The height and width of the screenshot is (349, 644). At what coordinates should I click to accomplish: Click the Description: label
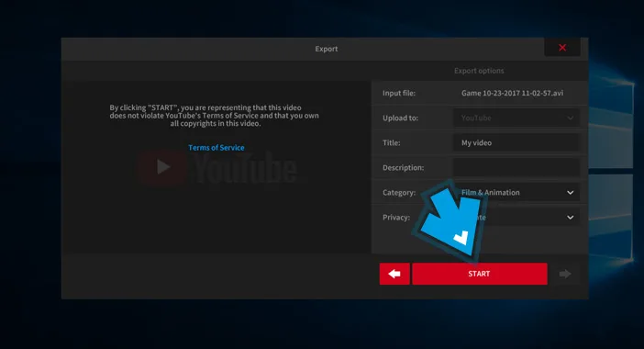click(x=403, y=168)
